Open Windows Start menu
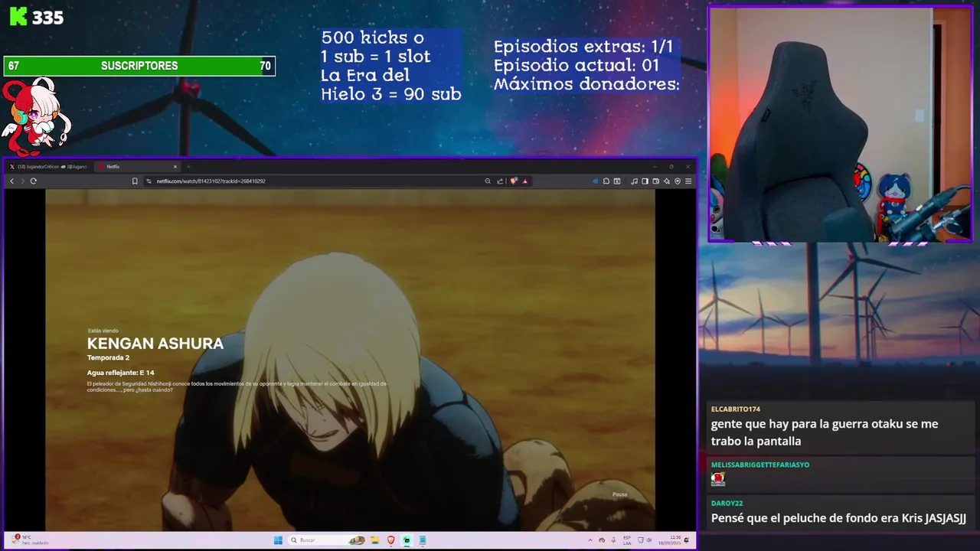 [x=278, y=540]
